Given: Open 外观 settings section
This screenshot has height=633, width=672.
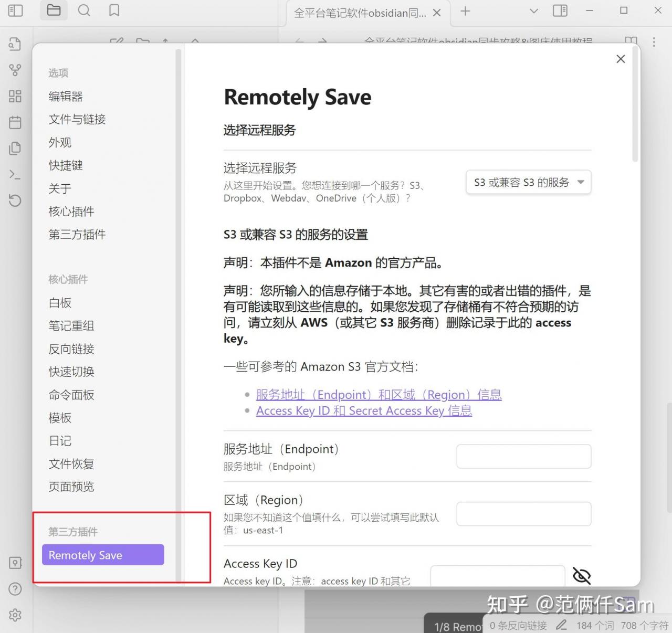Looking at the screenshot, I should click(x=60, y=142).
